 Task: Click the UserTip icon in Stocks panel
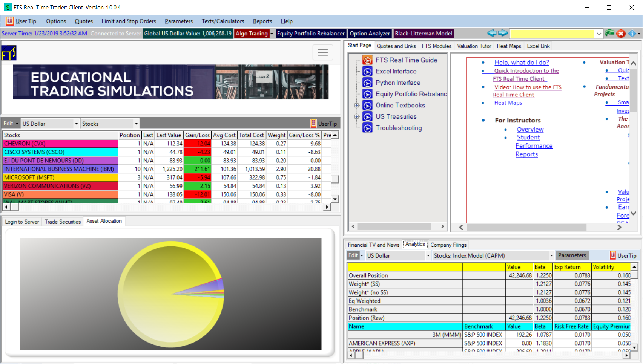[313, 124]
